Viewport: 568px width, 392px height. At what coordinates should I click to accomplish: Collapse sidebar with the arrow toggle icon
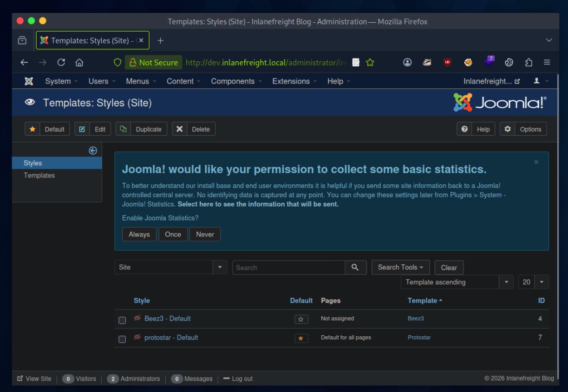click(93, 150)
